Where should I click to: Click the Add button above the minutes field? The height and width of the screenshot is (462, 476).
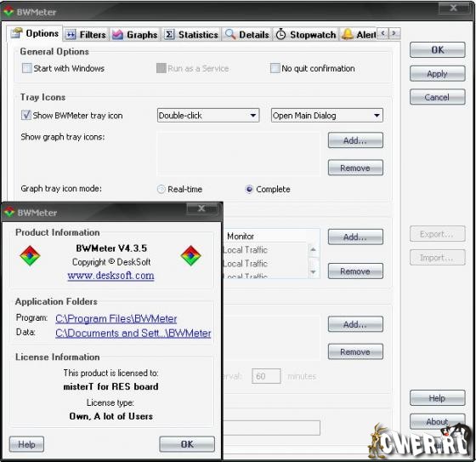(355, 324)
